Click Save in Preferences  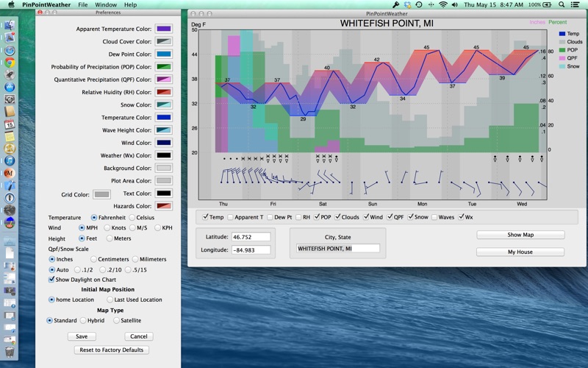click(x=82, y=336)
